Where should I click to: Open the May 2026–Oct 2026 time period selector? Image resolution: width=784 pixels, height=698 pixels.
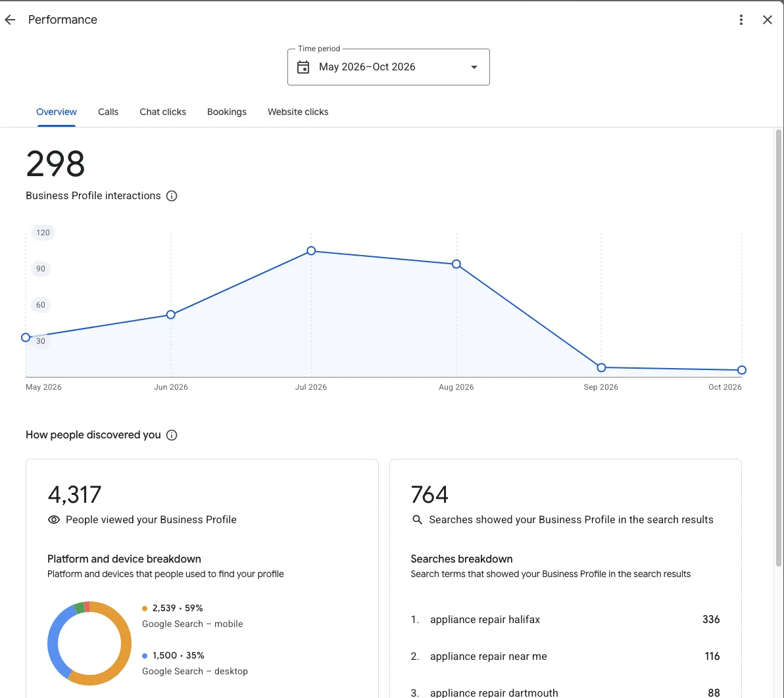coord(389,67)
